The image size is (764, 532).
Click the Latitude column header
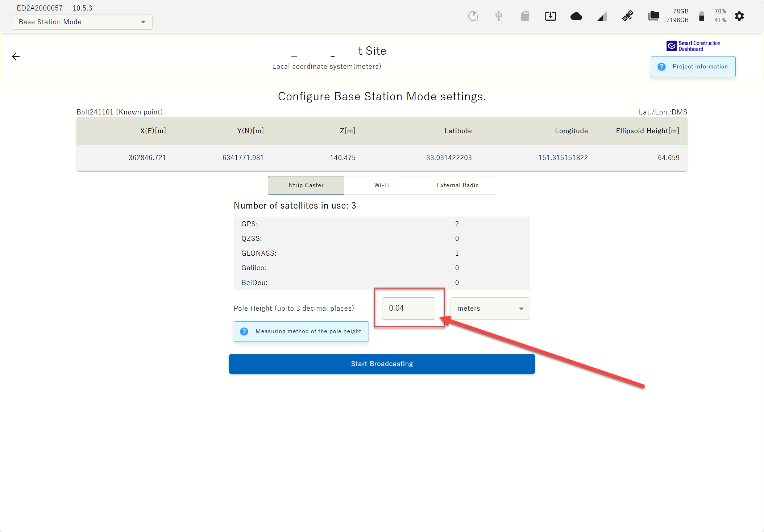(x=458, y=131)
